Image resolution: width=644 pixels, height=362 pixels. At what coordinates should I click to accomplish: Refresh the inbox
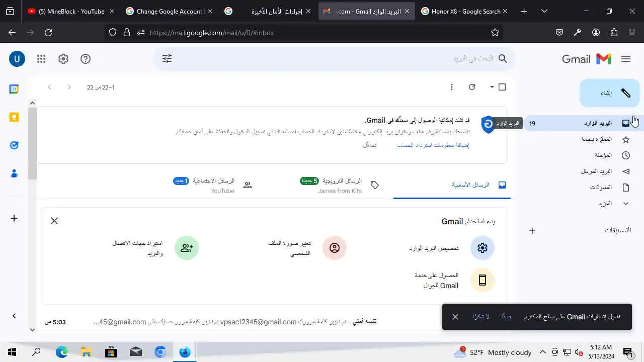point(472,87)
